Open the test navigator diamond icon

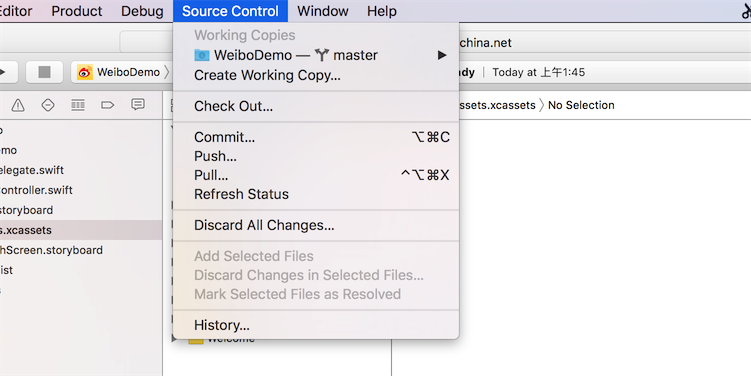click(48, 105)
